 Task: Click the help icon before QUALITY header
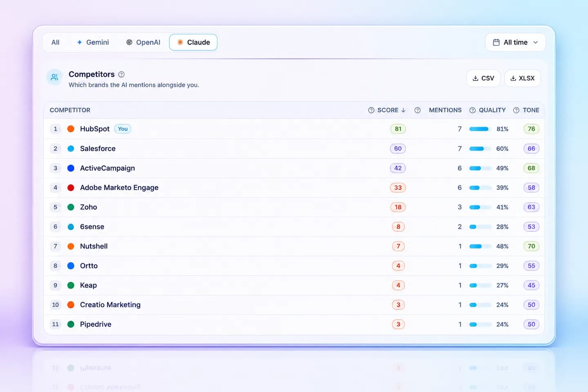coord(472,110)
